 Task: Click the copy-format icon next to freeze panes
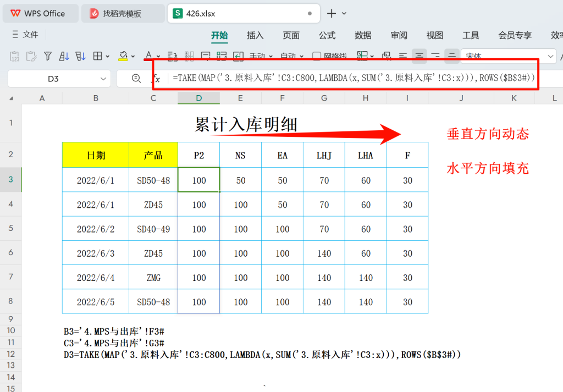[x=387, y=56]
